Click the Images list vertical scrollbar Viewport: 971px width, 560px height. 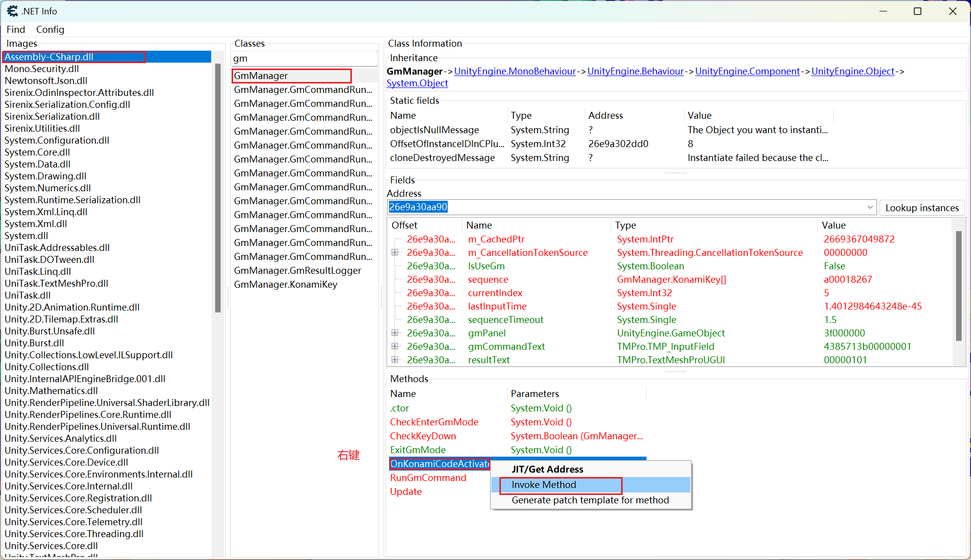coord(218,189)
